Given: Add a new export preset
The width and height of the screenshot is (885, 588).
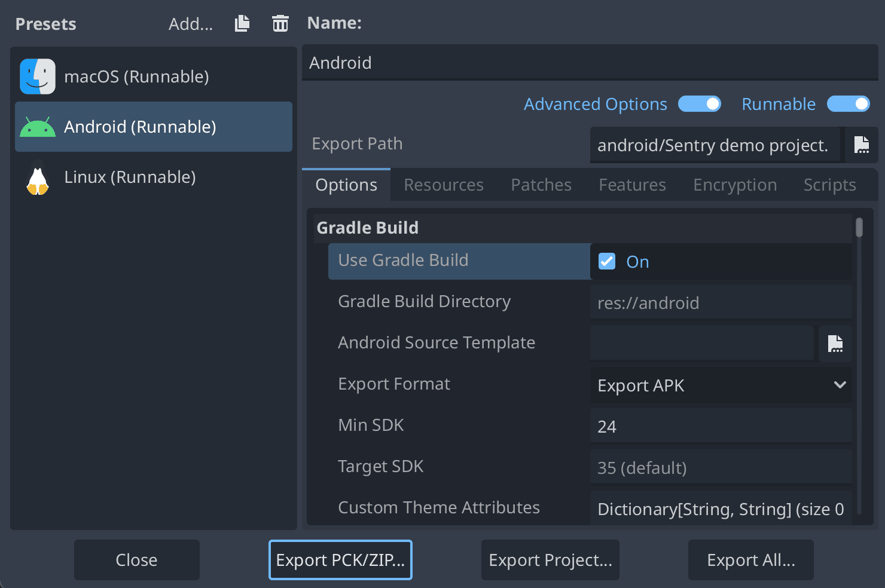Looking at the screenshot, I should [190, 24].
